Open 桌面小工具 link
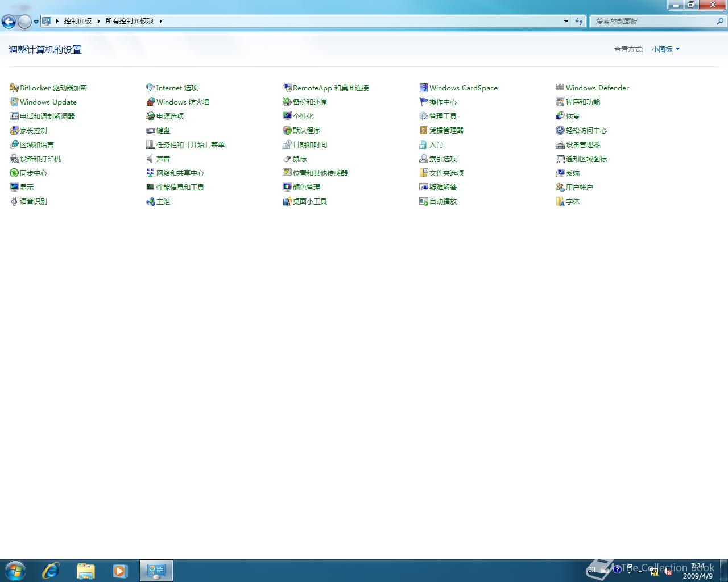This screenshot has height=582, width=728. [x=310, y=201]
